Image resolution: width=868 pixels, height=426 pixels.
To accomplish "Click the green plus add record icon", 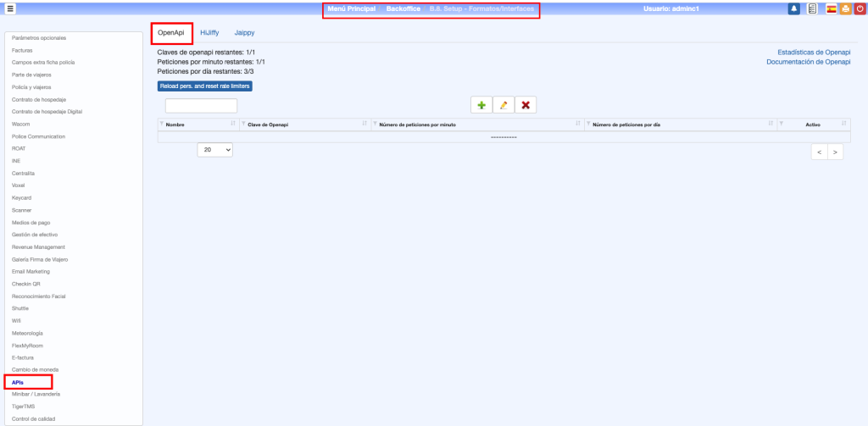I will tap(481, 105).
